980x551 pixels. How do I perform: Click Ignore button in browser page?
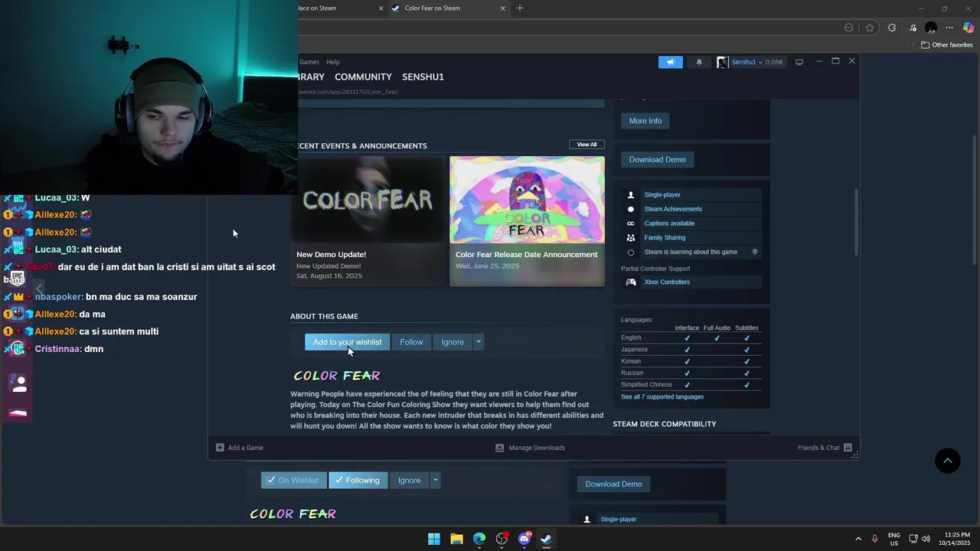(409, 481)
